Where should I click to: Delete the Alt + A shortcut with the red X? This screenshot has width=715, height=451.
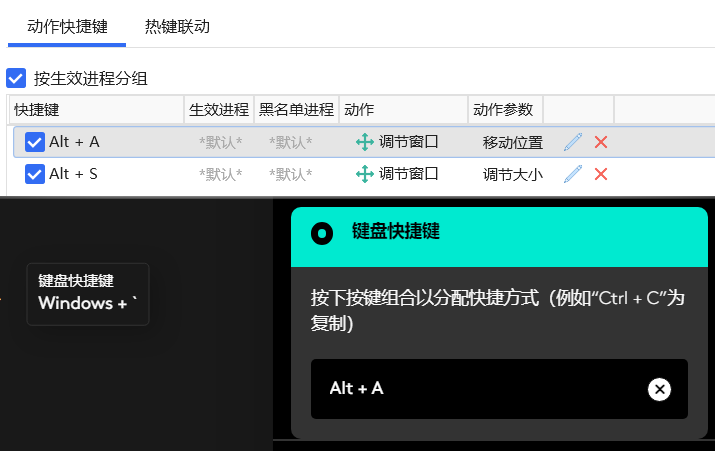coord(601,142)
